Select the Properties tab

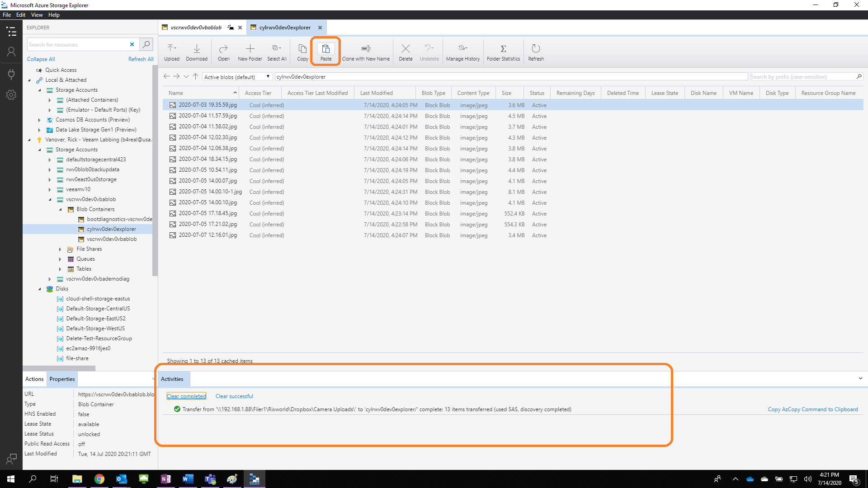point(62,379)
